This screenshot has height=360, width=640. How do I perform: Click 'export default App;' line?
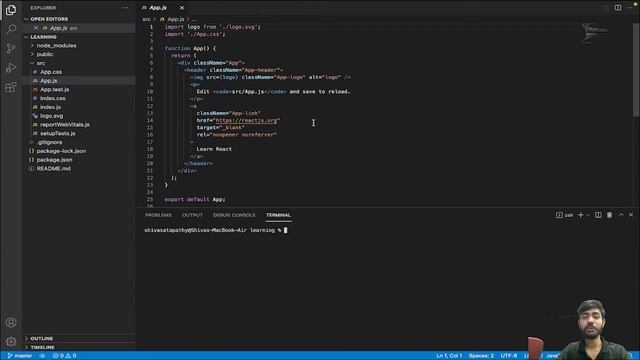[195, 200]
